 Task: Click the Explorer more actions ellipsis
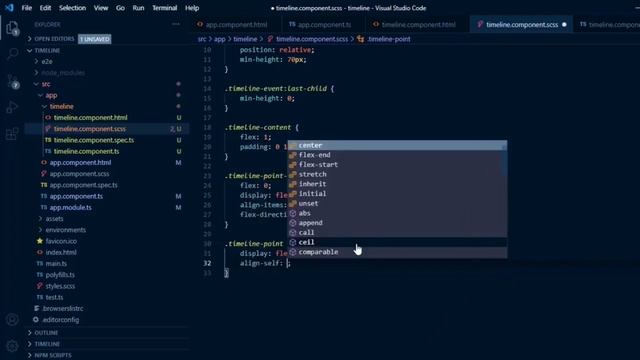pyautogui.click(x=176, y=24)
